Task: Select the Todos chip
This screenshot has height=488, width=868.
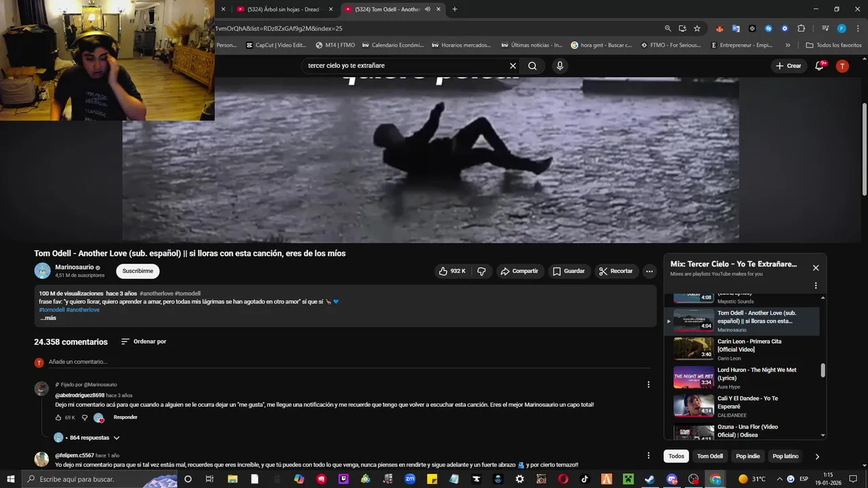Action: (676, 456)
